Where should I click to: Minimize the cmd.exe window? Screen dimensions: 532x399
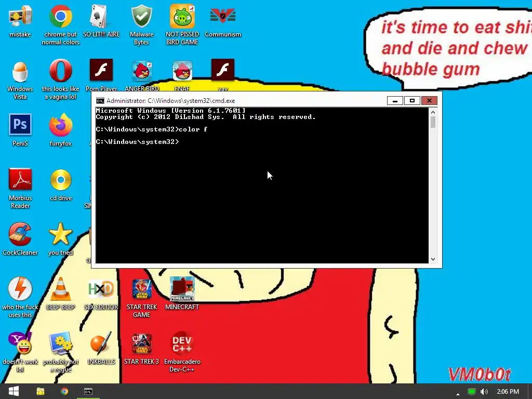point(395,100)
